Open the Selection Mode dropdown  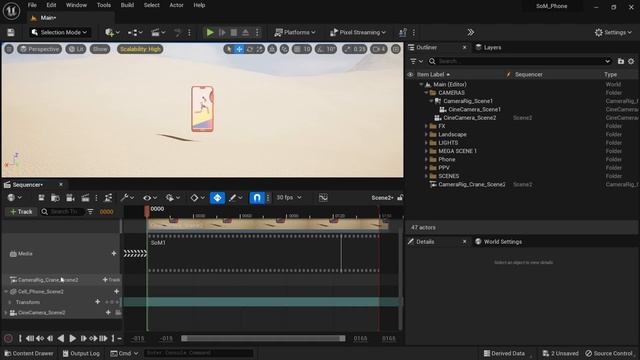tap(60, 32)
